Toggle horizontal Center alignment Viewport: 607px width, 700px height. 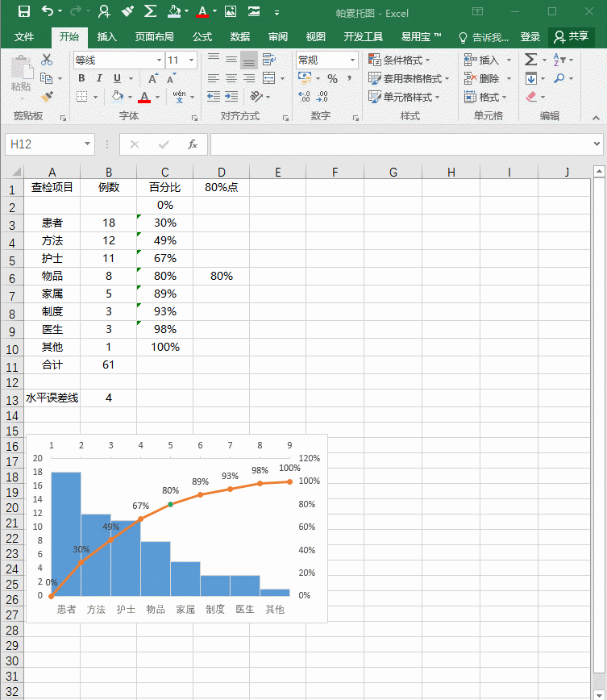point(231,78)
